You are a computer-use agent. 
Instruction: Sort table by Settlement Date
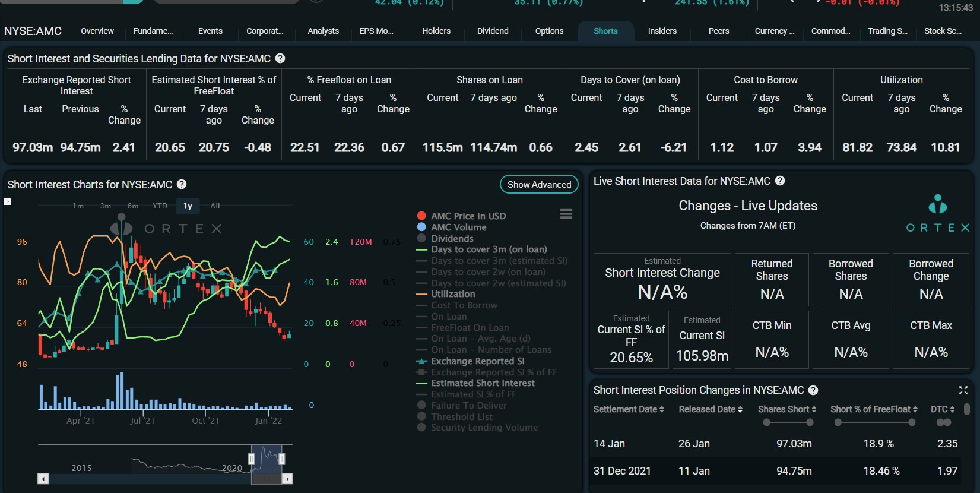(x=629, y=409)
